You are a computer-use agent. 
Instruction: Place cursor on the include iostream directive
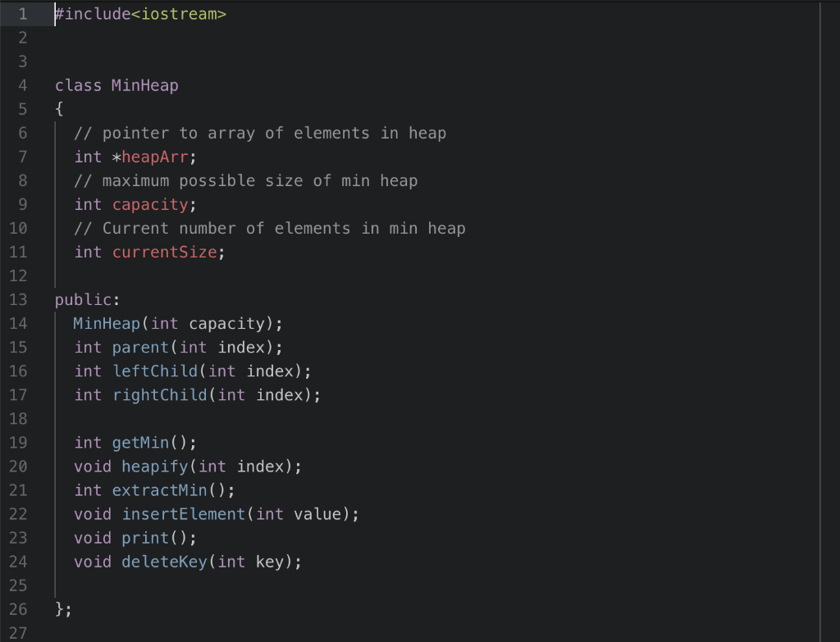point(139,13)
